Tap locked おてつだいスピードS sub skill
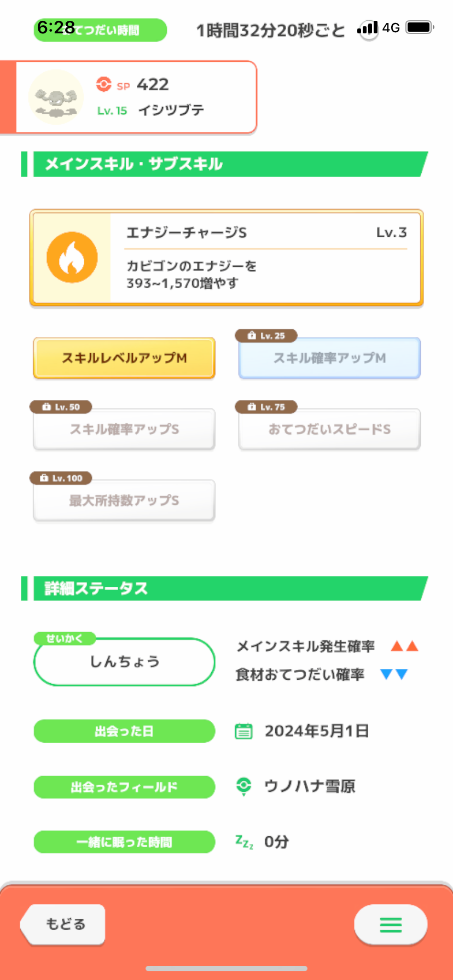 (329, 429)
